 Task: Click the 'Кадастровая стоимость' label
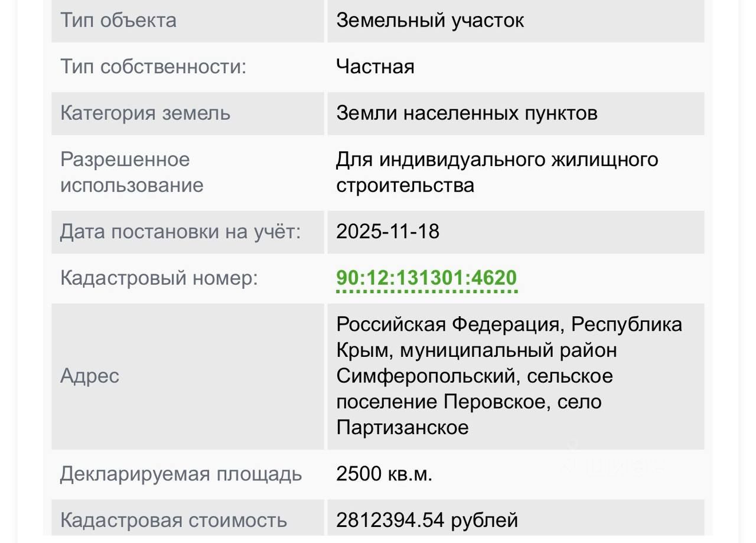pos(174,520)
